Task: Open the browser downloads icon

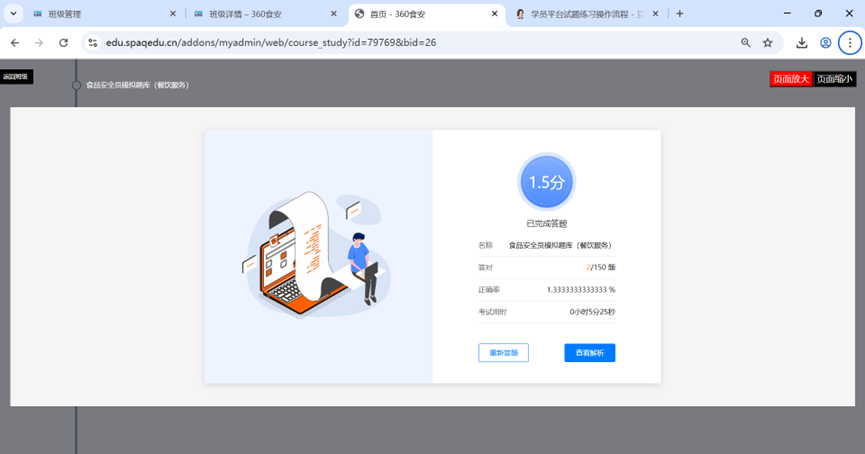Action: pyautogui.click(x=802, y=43)
